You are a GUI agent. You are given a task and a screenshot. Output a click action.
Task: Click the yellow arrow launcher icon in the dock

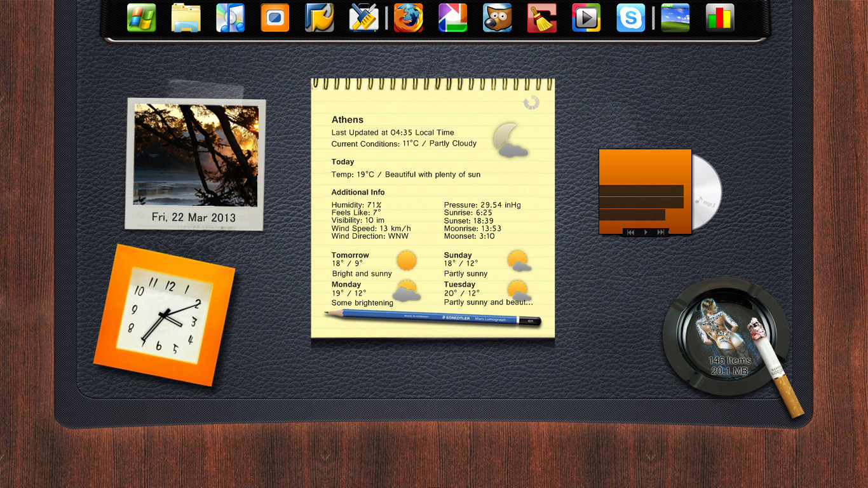tap(318, 18)
